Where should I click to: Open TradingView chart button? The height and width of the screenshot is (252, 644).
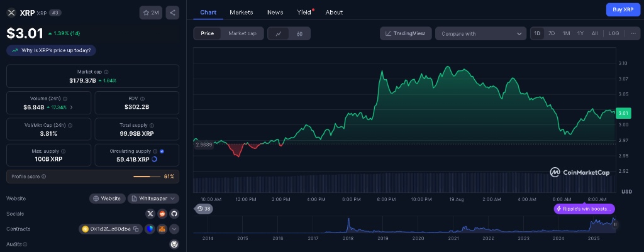click(x=406, y=34)
